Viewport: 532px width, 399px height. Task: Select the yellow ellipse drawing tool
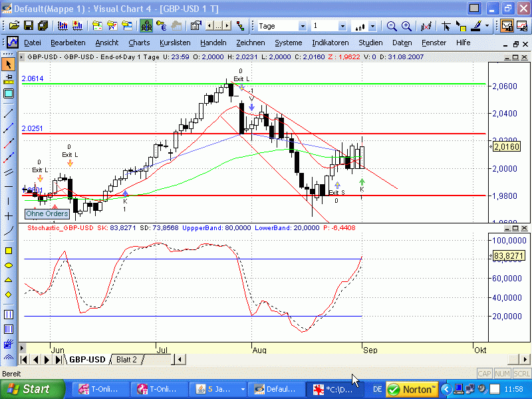point(9,265)
